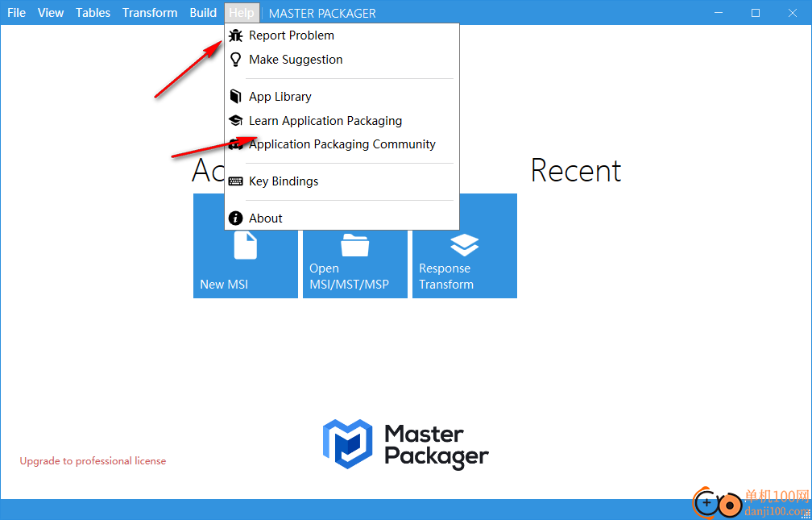Click the Response Transform tile label
The height and width of the screenshot is (520, 812).
pos(446,277)
